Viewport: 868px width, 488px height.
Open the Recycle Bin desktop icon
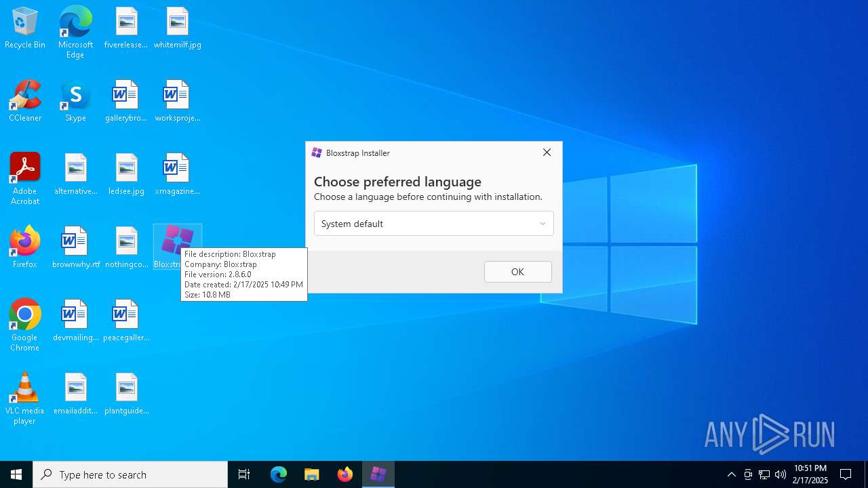point(25,28)
